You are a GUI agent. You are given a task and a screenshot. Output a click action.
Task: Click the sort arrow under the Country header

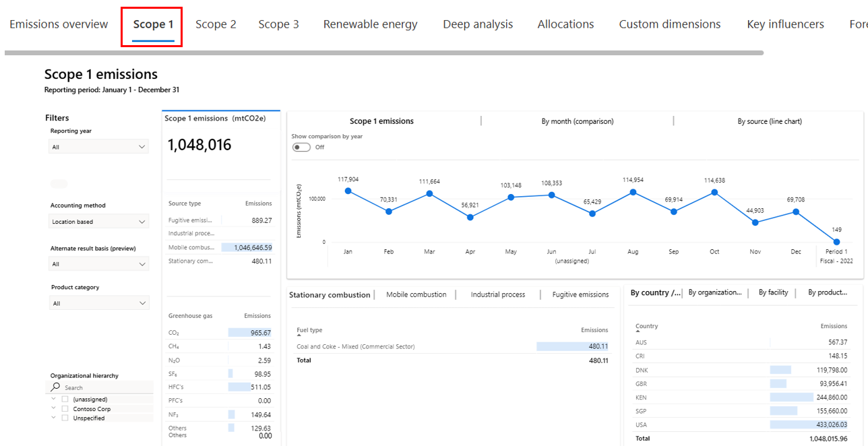click(638, 333)
